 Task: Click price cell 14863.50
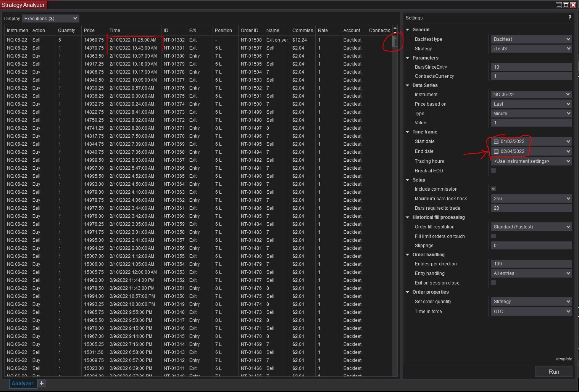94,56
